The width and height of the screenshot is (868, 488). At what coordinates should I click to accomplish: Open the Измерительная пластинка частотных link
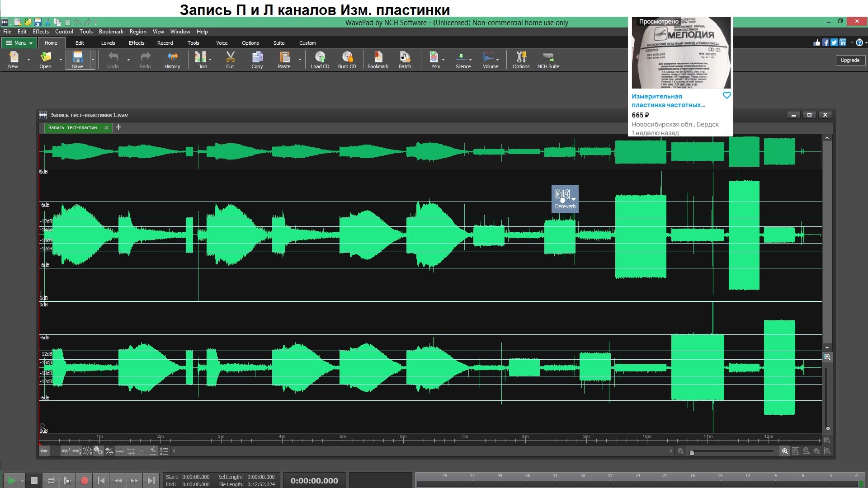tap(668, 100)
